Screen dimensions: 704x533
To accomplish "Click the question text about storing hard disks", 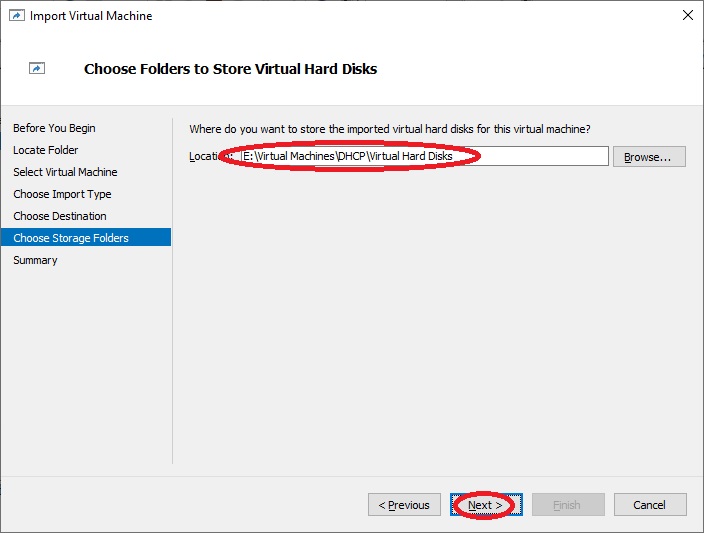I will click(390, 129).
